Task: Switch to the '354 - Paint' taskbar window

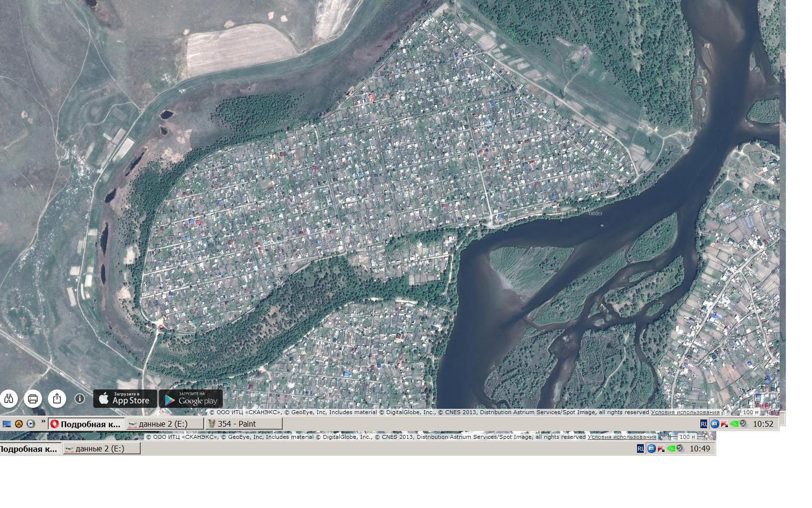Action: (244, 424)
